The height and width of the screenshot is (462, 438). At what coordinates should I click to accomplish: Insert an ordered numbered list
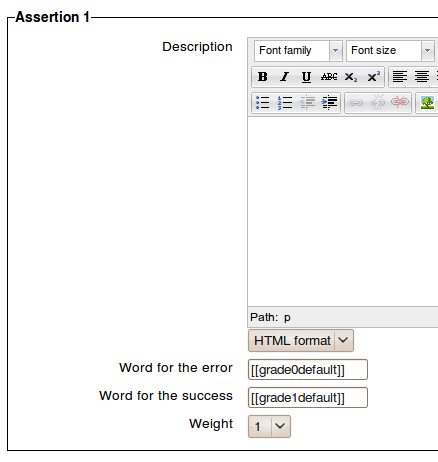tap(285, 103)
